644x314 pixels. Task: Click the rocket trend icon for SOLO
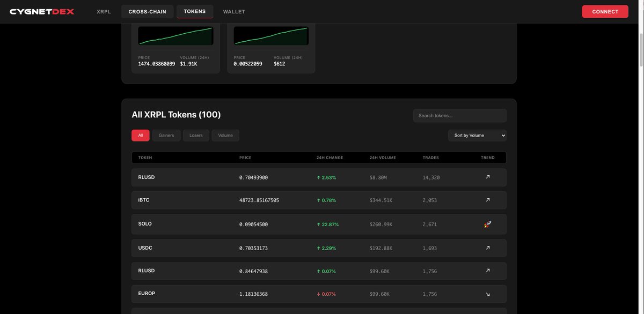[487, 225]
